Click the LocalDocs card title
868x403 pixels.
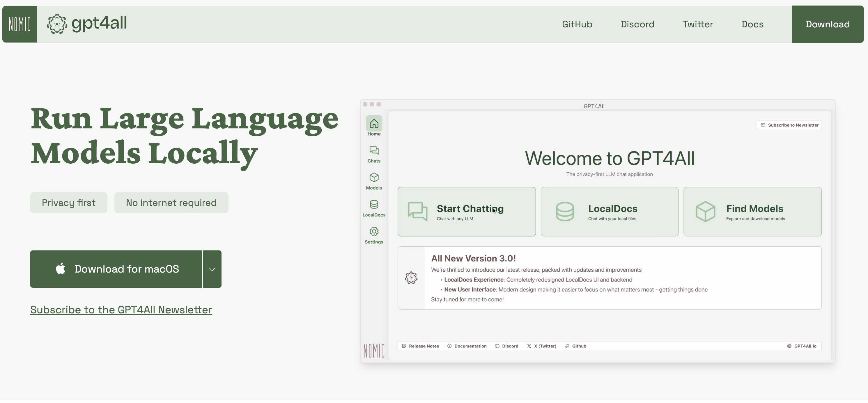(x=613, y=208)
